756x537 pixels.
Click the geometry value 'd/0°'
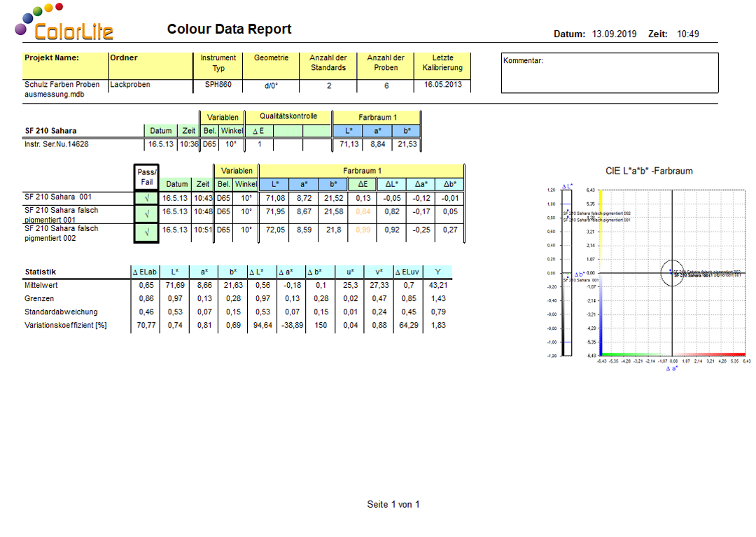pyautogui.click(x=271, y=86)
